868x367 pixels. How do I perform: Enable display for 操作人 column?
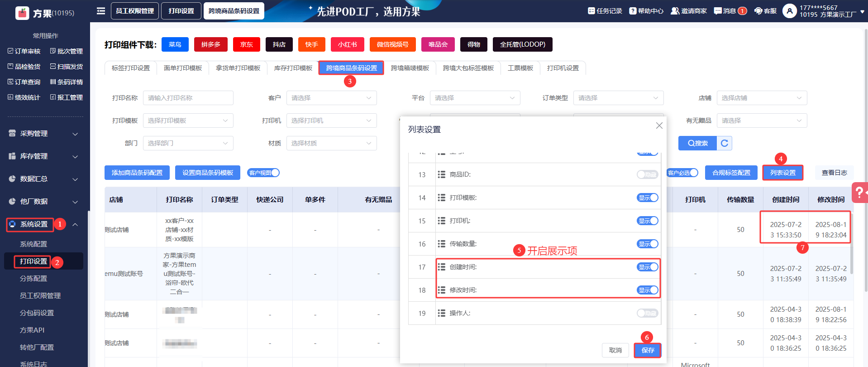click(648, 313)
